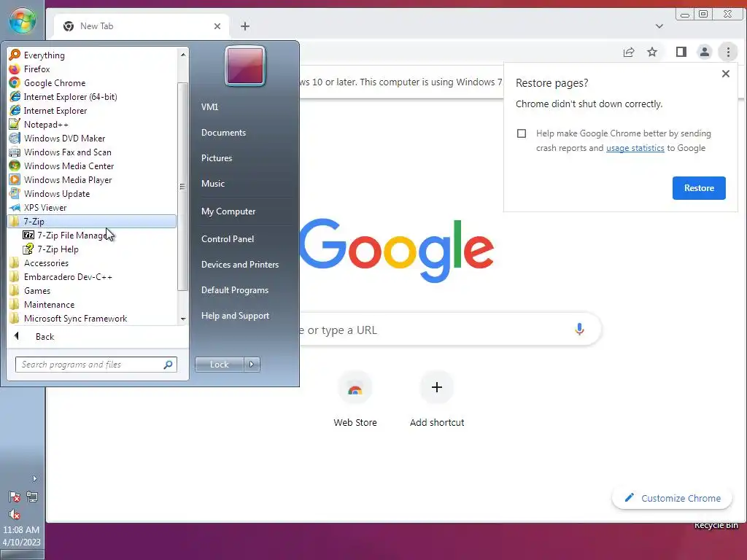The width and height of the screenshot is (747, 560).
Task: Toggle Chrome side panel icon
Action: [x=681, y=52]
